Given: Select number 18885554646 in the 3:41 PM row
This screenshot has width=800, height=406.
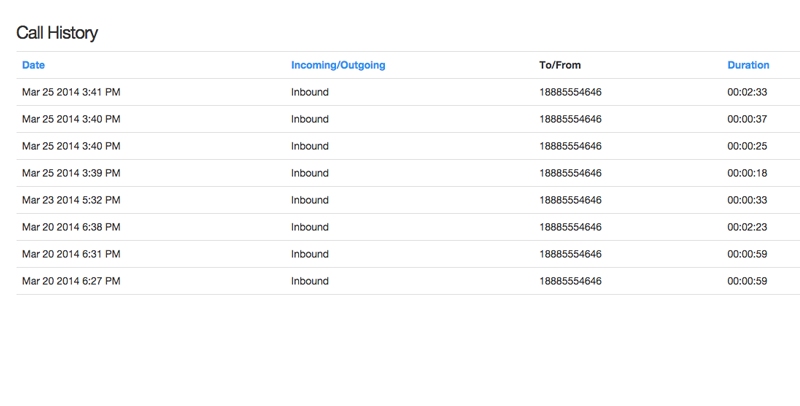Looking at the screenshot, I should pyautogui.click(x=570, y=92).
